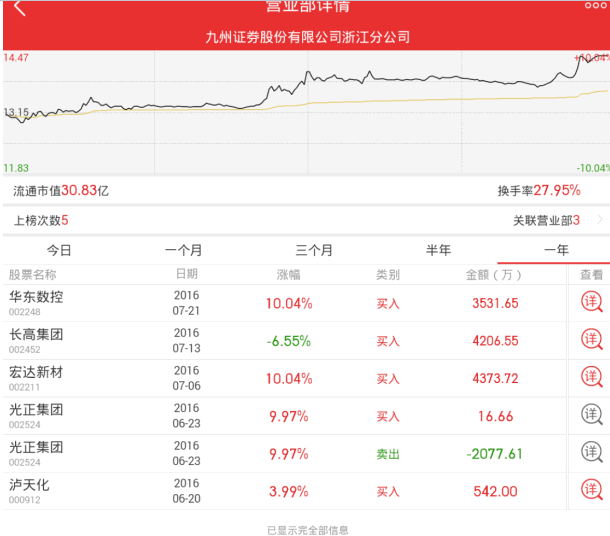The width and height of the screenshot is (610, 536).
Task: Select the 一年 tab
Action: point(556,250)
